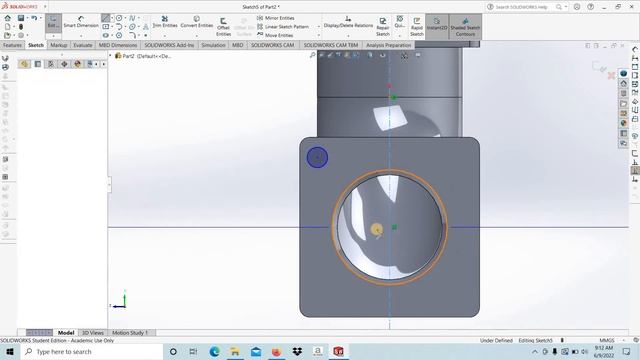The width and height of the screenshot is (640, 360).
Task: Open the Simulation tab
Action: point(213,45)
